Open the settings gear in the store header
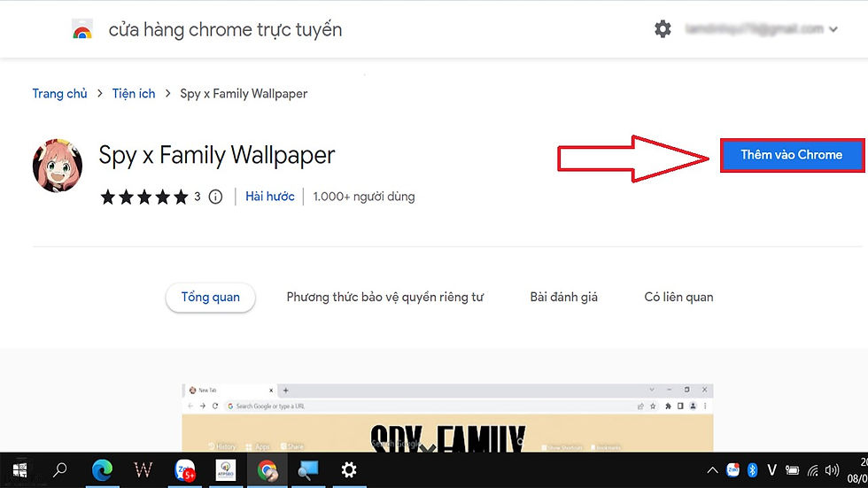This screenshot has width=868, height=488. [x=663, y=28]
